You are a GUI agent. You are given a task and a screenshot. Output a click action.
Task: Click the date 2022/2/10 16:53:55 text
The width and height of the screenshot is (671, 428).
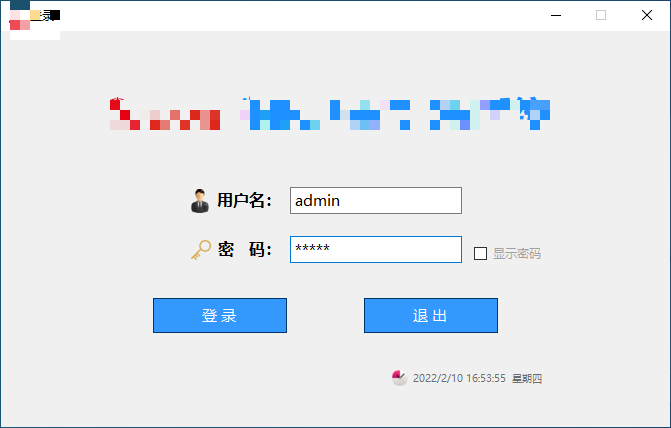pos(459,378)
